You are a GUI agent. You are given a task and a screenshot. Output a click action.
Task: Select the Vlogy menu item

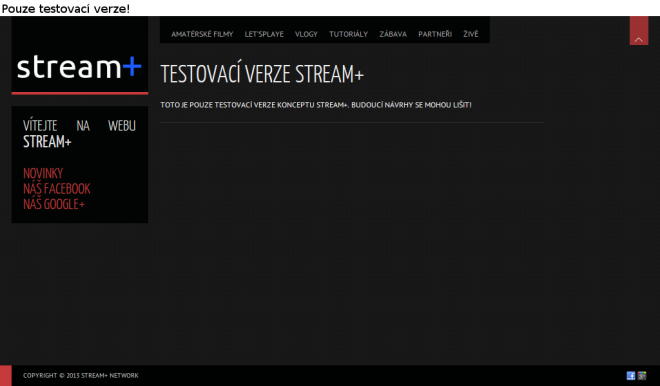(306, 34)
